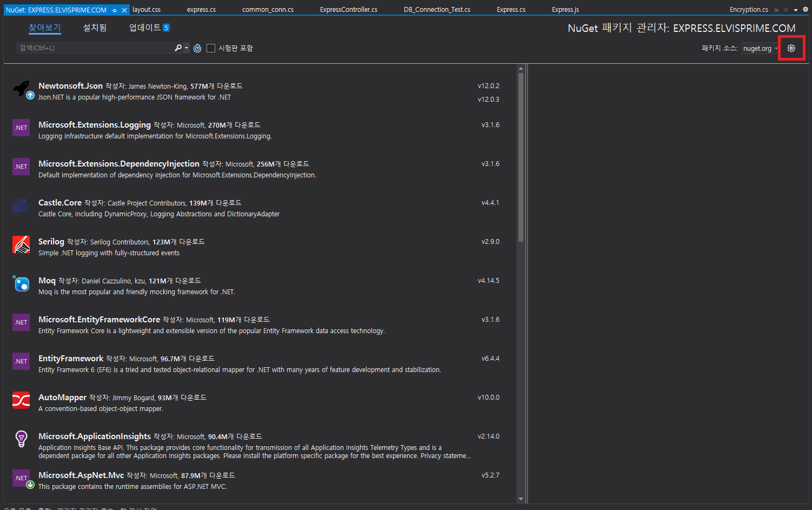Open the Express.js document tab
The width and height of the screenshot is (812, 510).
coord(565,10)
